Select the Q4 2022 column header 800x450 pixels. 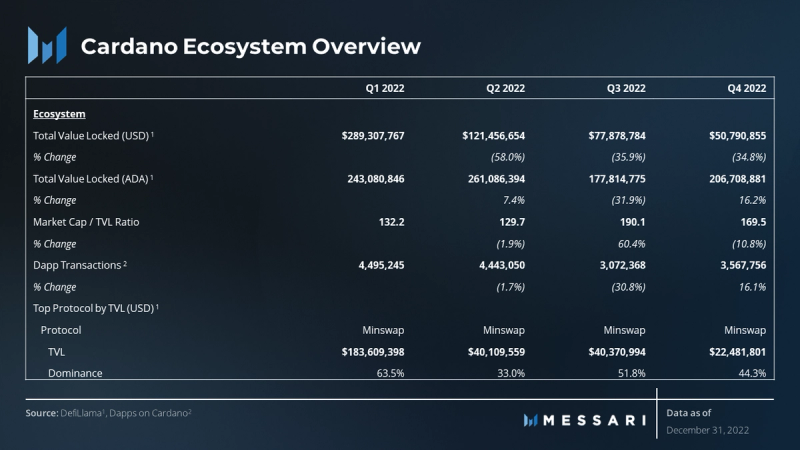click(x=746, y=88)
